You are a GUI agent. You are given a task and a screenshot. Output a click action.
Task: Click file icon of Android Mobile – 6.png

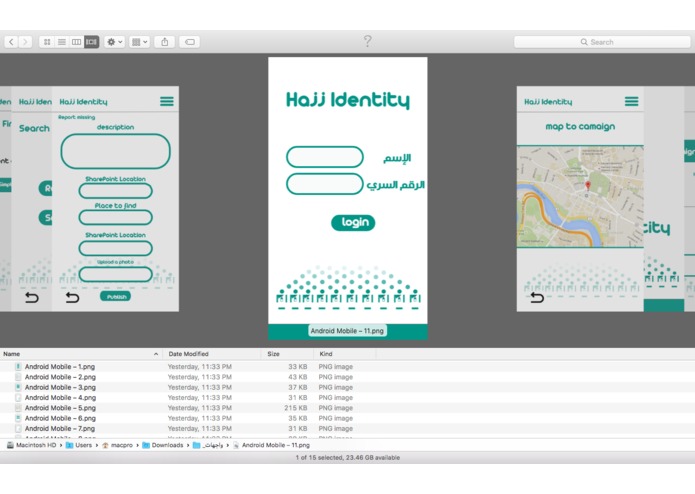coord(18,418)
